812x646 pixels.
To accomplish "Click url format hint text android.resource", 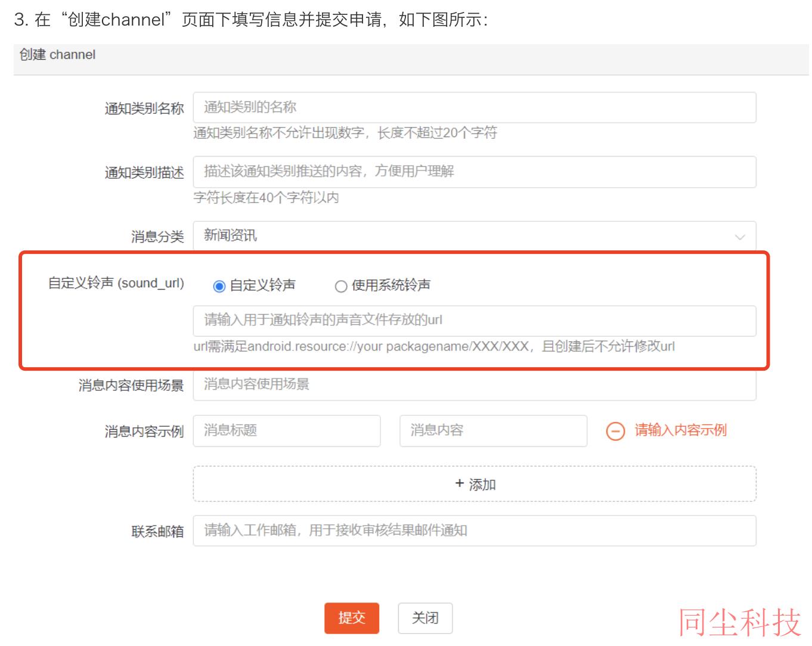I will tap(434, 346).
